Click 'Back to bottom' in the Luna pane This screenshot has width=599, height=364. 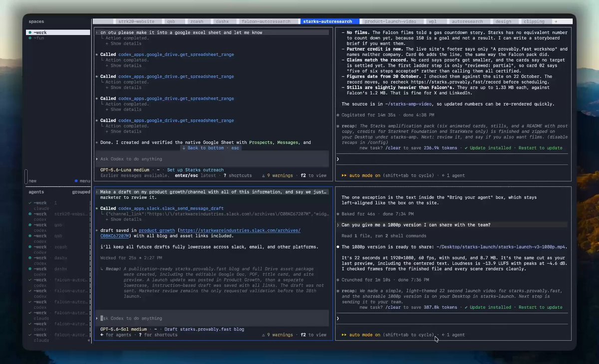click(206, 148)
